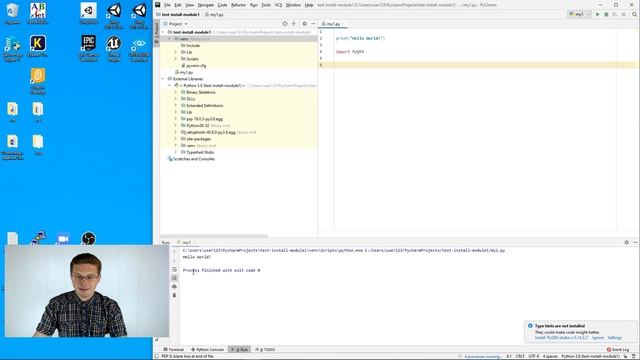Click the collapse all icon in Project panel

[294, 24]
